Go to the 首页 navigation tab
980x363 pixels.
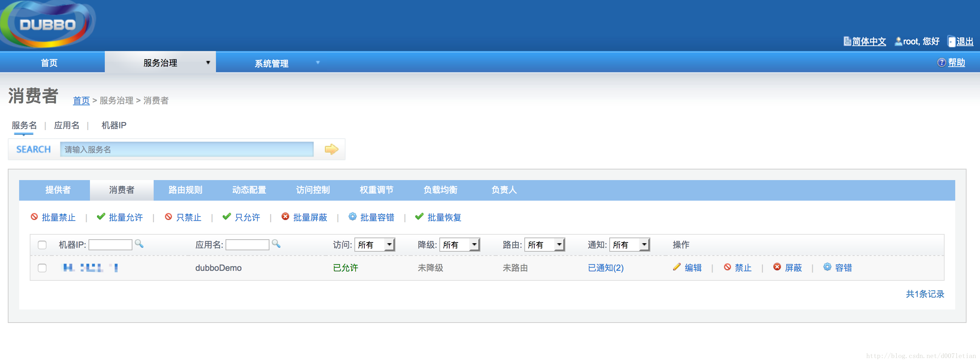pos(49,62)
